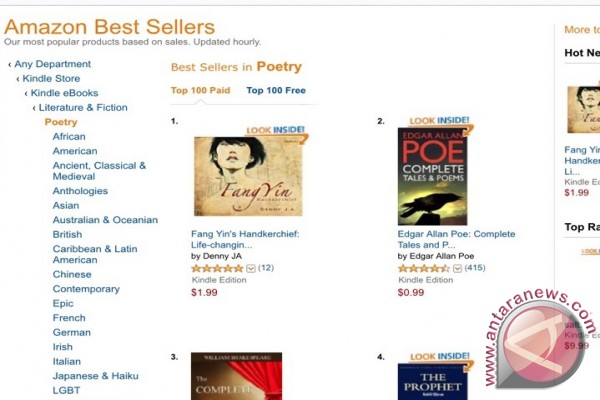This screenshot has width=600, height=400.
Task: Browse Japanese & Haiku poetry category
Action: click(x=96, y=376)
